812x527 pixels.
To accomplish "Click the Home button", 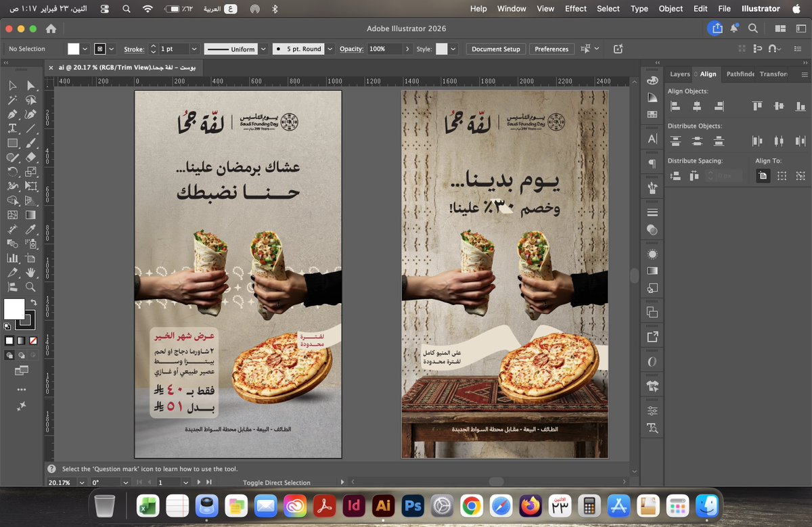I will pos(50,29).
